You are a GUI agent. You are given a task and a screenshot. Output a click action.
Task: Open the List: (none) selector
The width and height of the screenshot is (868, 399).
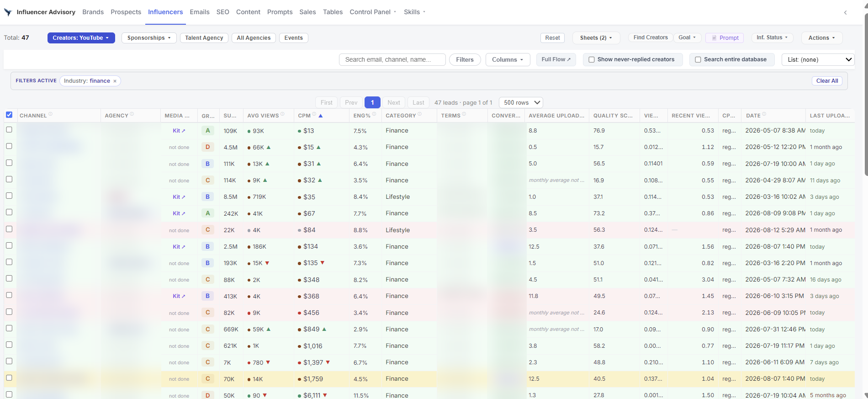[818, 60]
